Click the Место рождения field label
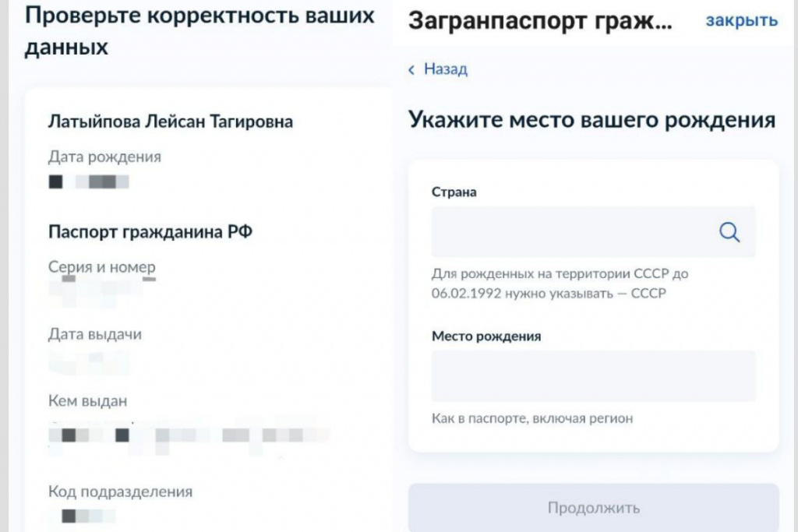 (486, 336)
